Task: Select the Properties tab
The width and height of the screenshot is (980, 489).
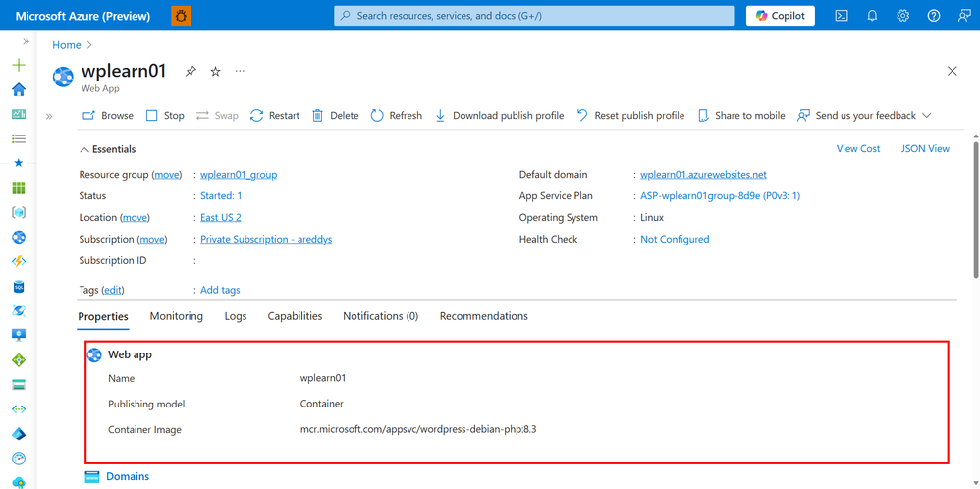Action: click(x=103, y=316)
